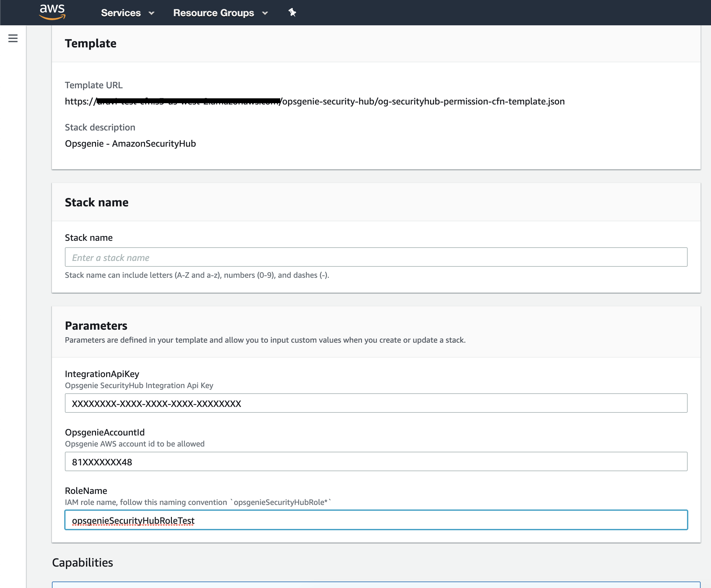Click the 'Opsgenie - AmazonSecurityHub' stack description

pos(130,144)
